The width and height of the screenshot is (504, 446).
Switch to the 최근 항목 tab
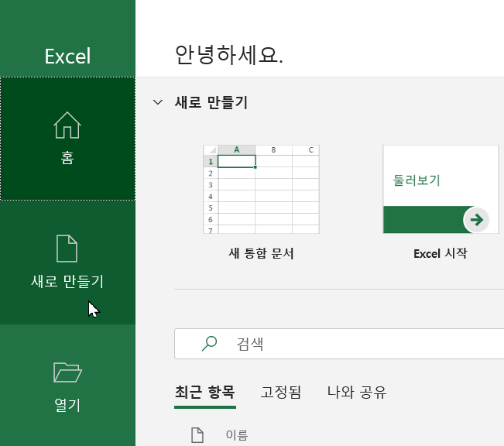click(204, 393)
